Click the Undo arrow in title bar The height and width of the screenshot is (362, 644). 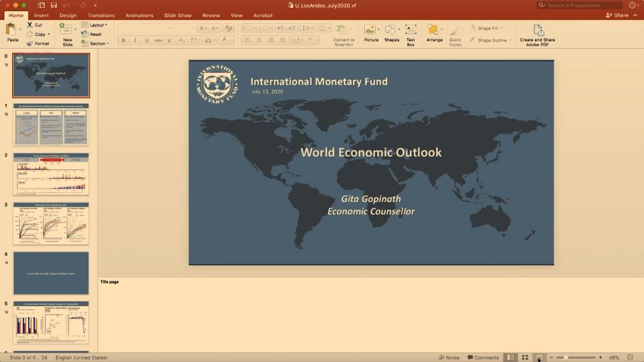click(66, 5)
